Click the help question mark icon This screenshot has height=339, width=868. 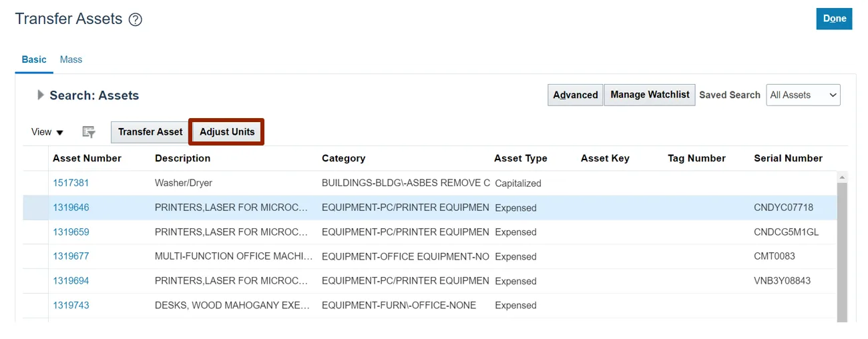point(136,20)
